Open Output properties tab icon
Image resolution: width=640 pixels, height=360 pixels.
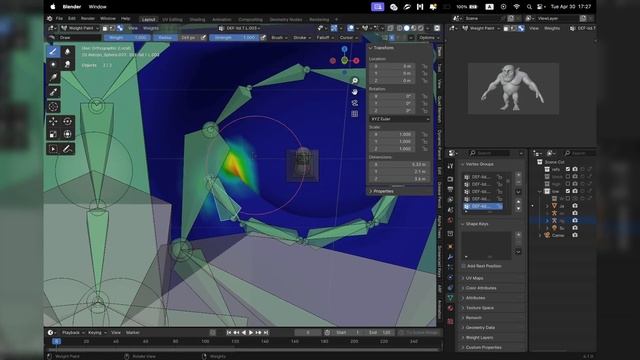450,189
